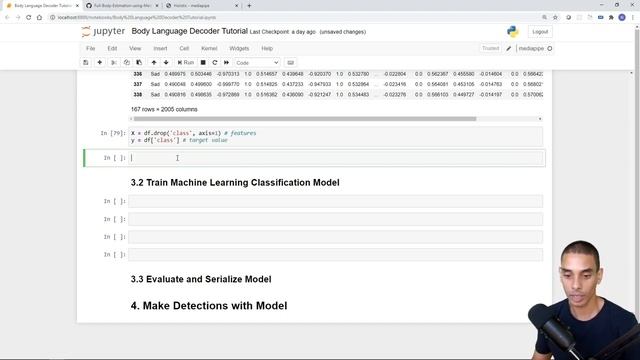640x360 pixels.
Task: Click the zoom magnifier icon in address bar
Action: click(x=544, y=18)
